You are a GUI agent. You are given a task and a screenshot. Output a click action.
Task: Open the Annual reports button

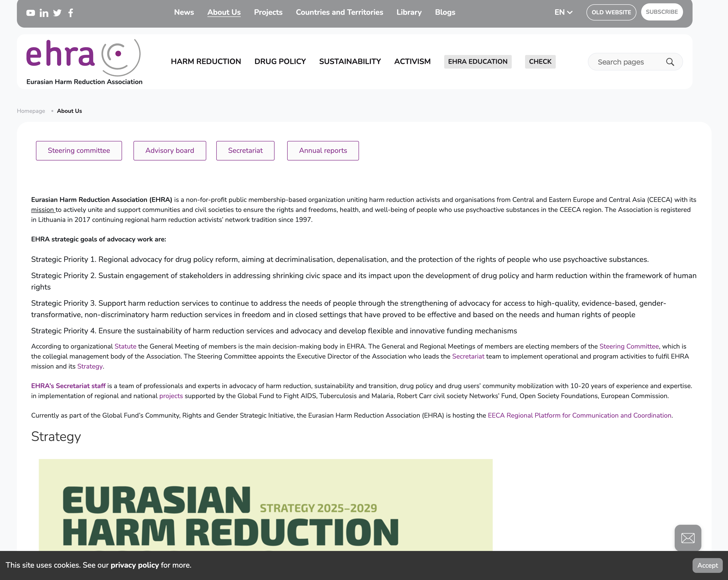point(323,150)
